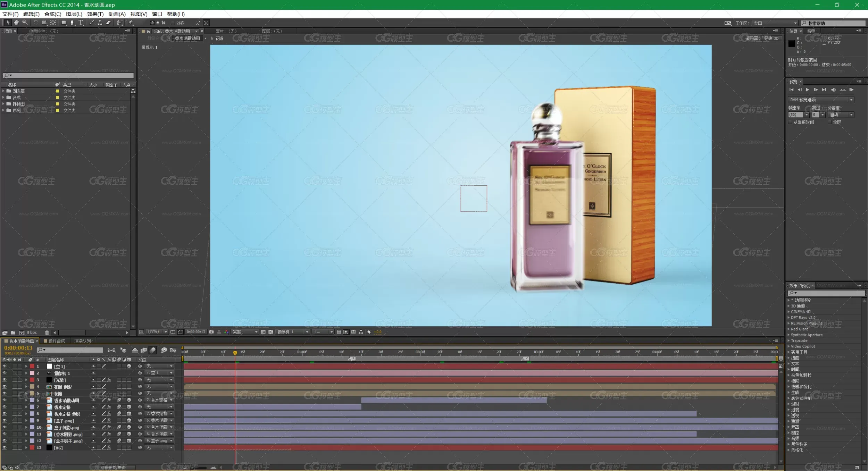Select the Rectangle shape tool
The height and width of the screenshot is (471, 868).
pos(64,23)
